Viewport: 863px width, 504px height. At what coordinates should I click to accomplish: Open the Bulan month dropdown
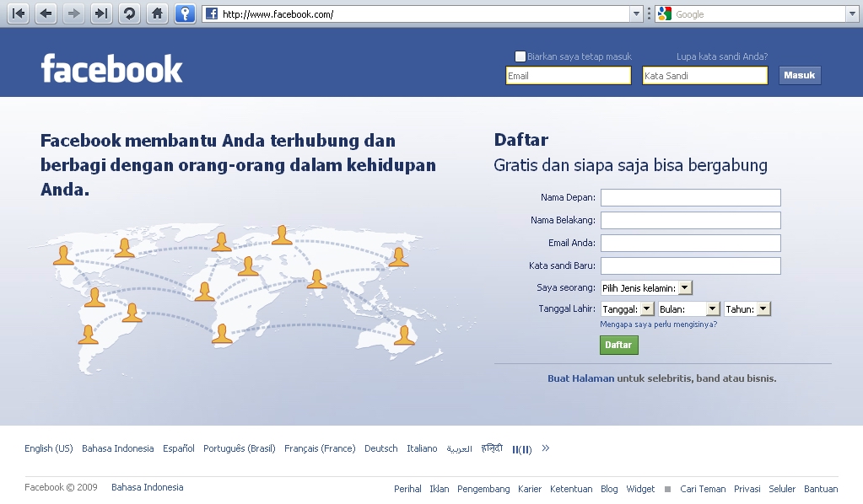coord(688,308)
